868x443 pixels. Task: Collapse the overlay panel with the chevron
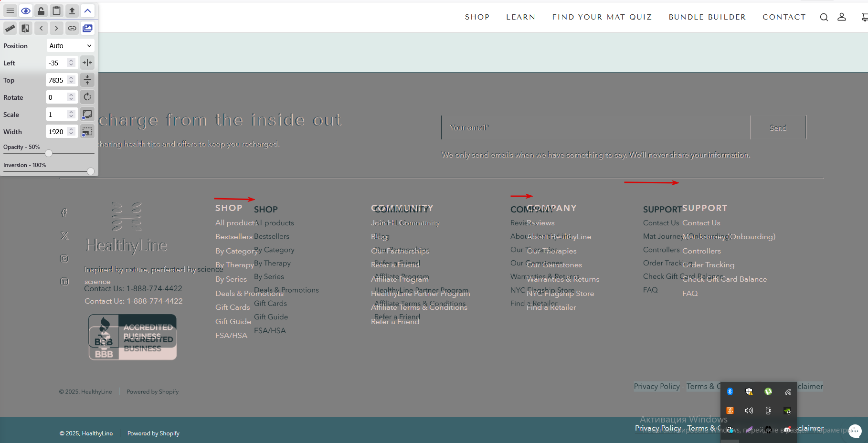tap(87, 11)
